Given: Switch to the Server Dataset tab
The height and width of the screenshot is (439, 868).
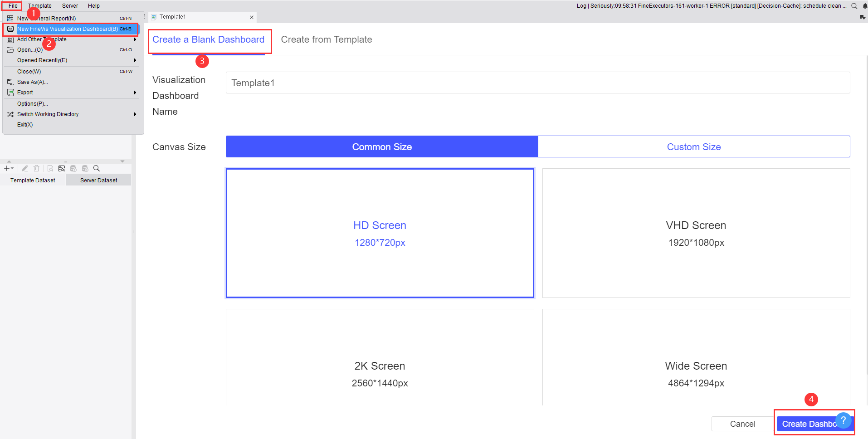Looking at the screenshot, I should click(98, 180).
